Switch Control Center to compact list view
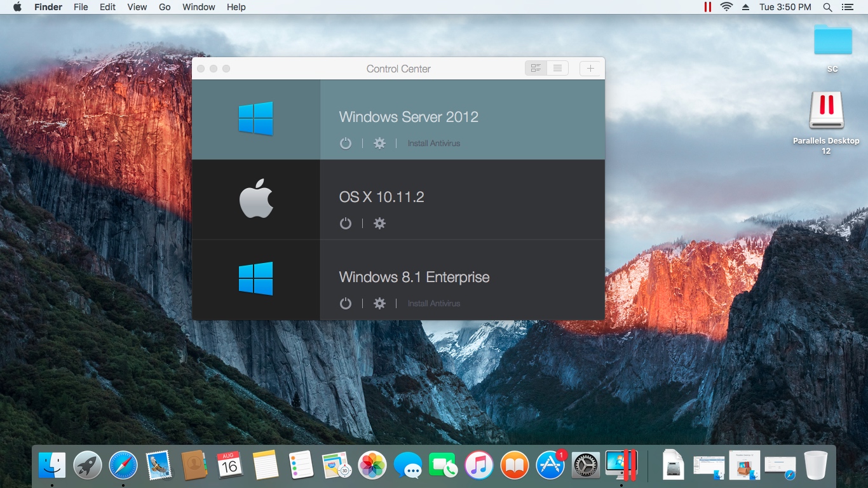Viewport: 868px width, 488px height. [557, 69]
